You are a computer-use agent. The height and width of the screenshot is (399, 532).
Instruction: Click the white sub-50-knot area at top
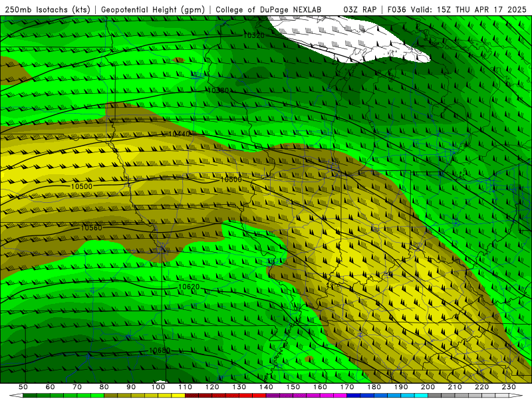(x=350, y=41)
